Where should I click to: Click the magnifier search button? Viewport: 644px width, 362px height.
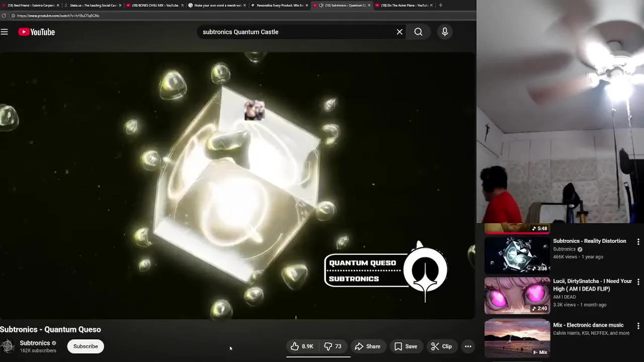coord(418,32)
